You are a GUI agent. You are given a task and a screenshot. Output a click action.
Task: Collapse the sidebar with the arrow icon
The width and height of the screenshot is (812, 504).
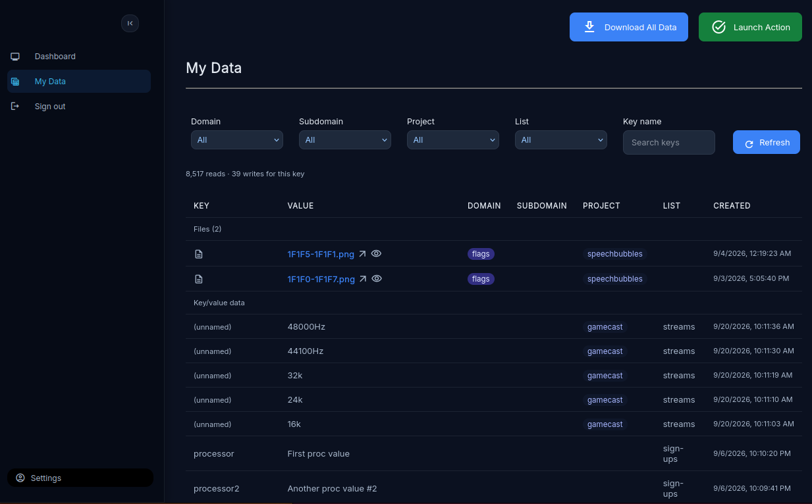[x=130, y=23]
